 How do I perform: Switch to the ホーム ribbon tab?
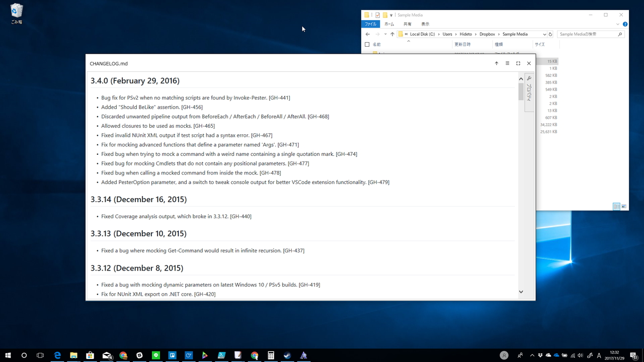[390, 24]
